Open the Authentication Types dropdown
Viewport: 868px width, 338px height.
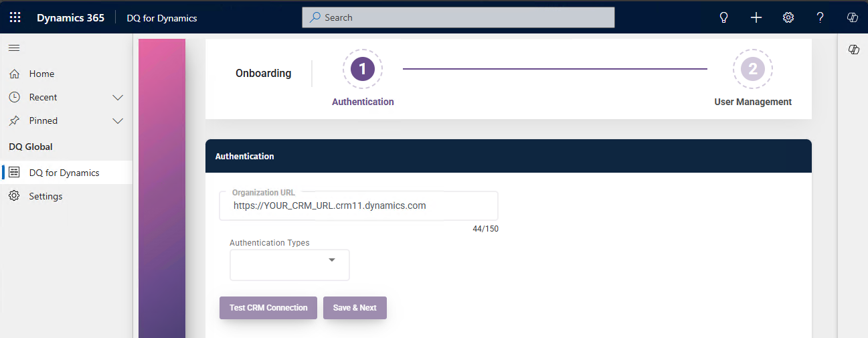click(x=289, y=265)
